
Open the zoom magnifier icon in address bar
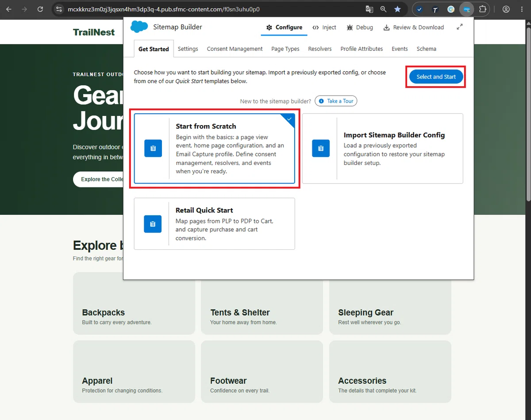383,9
